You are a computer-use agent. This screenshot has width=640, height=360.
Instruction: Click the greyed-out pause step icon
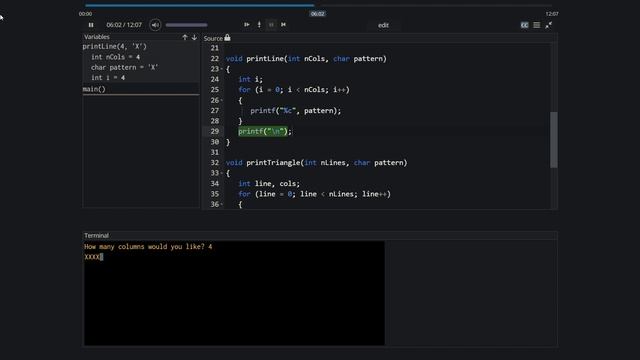click(x=271, y=25)
